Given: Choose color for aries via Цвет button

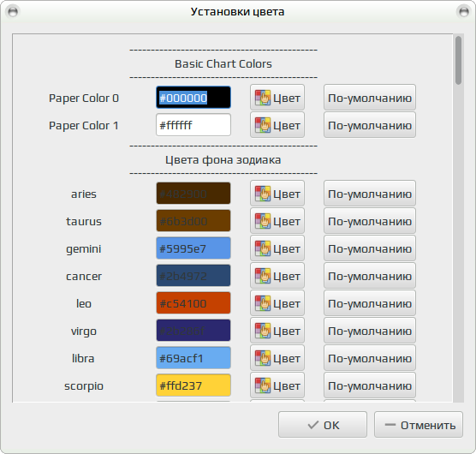Looking at the screenshot, I should click(277, 194).
